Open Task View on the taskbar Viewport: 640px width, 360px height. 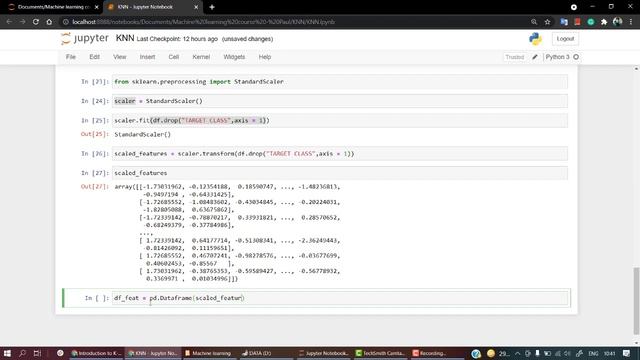[x=37, y=353]
